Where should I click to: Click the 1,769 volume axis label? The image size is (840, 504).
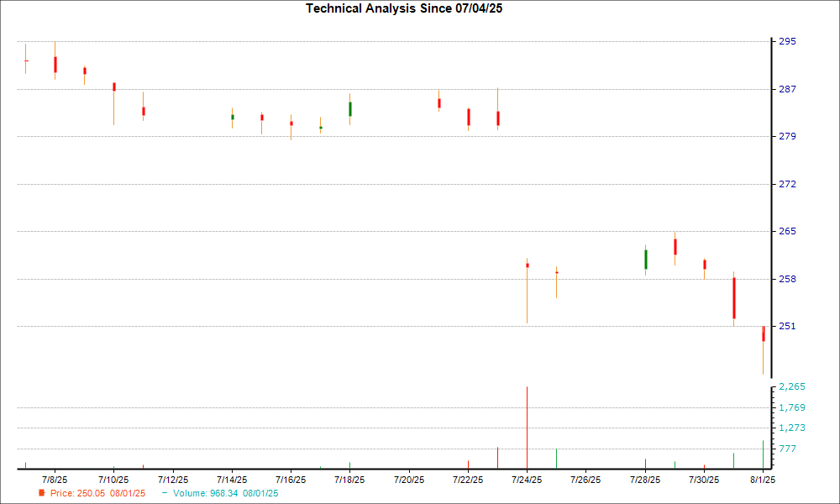coord(792,407)
